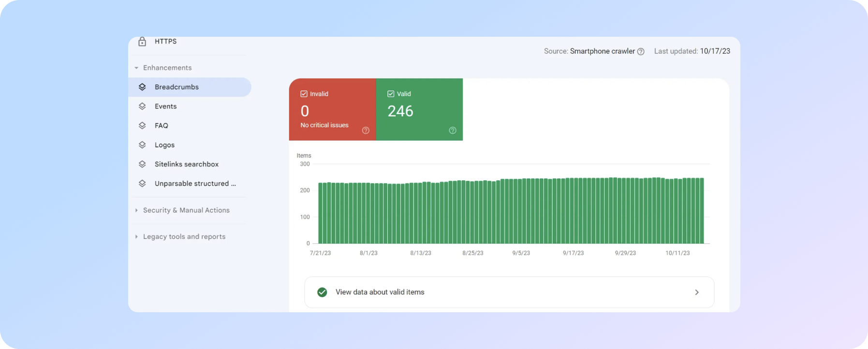Click the Last updated 10/17/23 text
Image resolution: width=868 pixels, height=349 pixels.
point(692,51)
